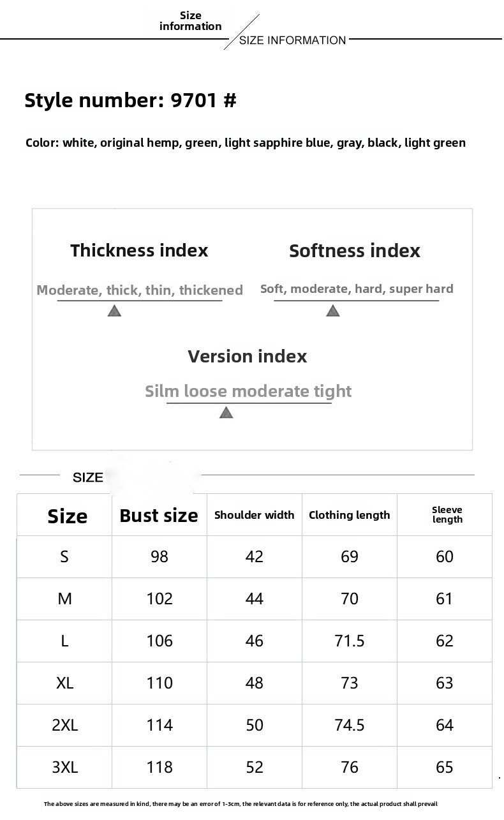Click the 2XL size row label
The image size is (504, 820).
point(65,725)
